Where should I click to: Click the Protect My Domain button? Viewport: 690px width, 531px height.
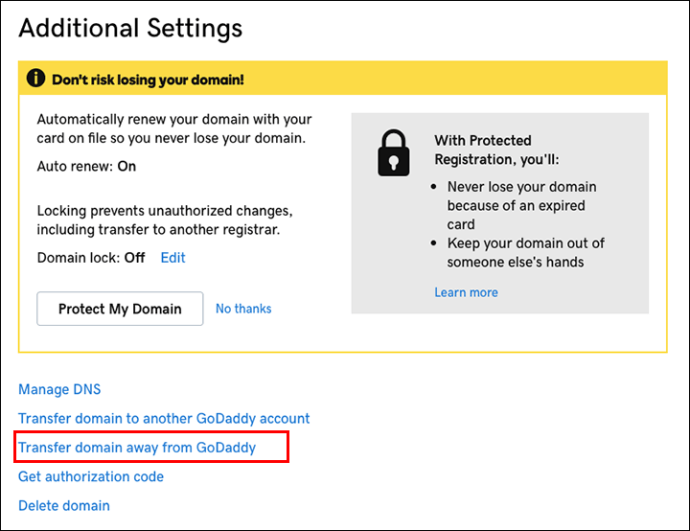click(120, 308)
